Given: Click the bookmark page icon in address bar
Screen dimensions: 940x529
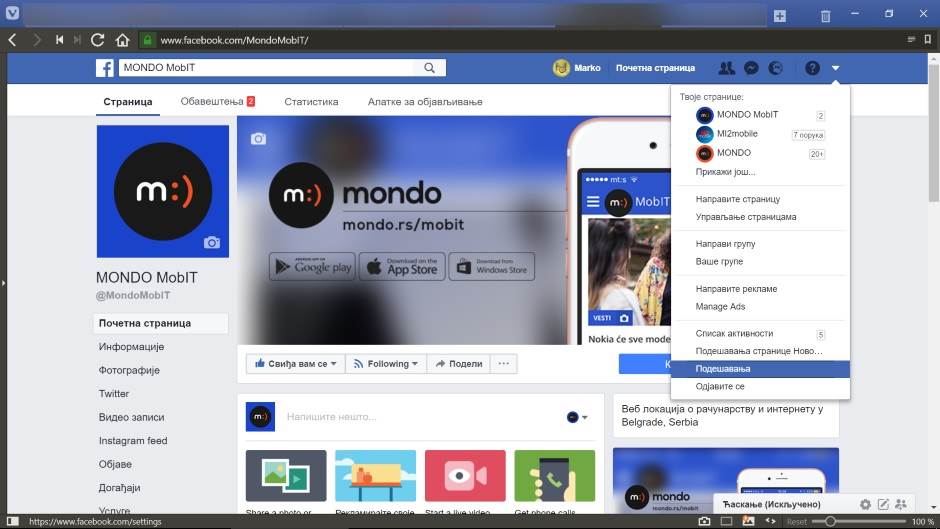Looking at the screenshot, I should click(x=927, y=40).
